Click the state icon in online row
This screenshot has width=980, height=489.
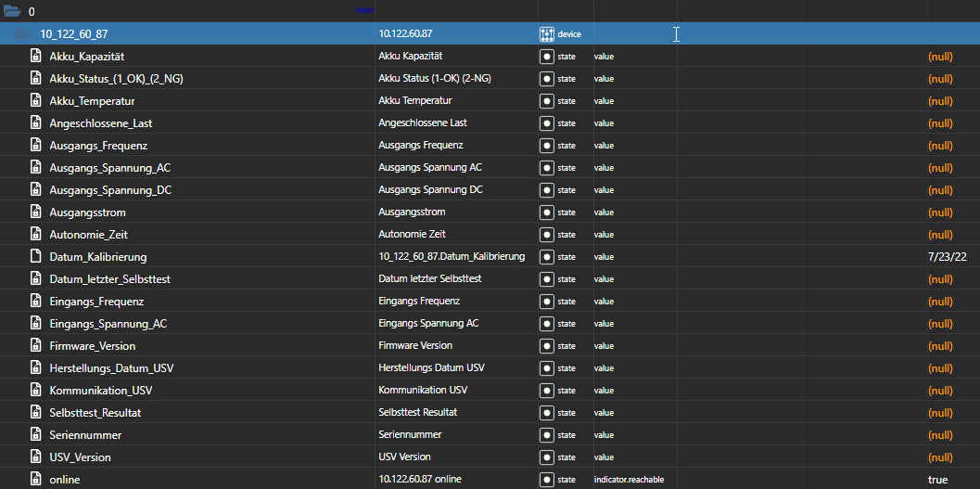tap(546, 480)
